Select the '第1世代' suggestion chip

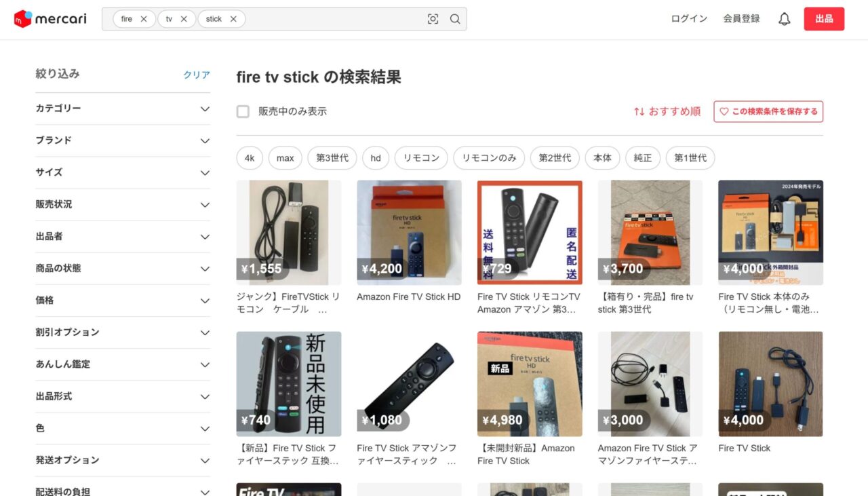point(690,158)
